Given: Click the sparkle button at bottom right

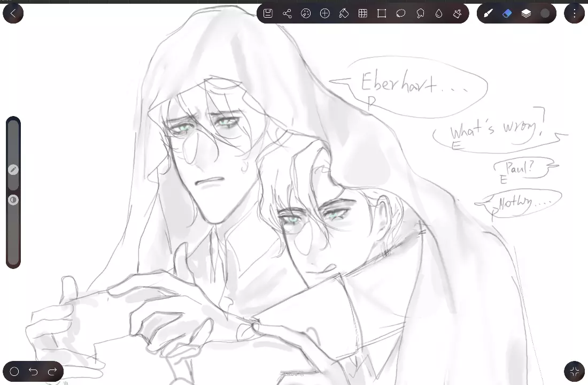Looking at the screenshot, I should 575,372.
